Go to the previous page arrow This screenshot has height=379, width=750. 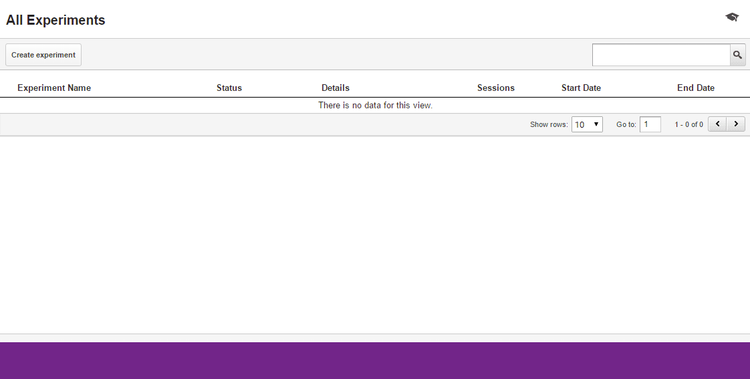point(717,124)
